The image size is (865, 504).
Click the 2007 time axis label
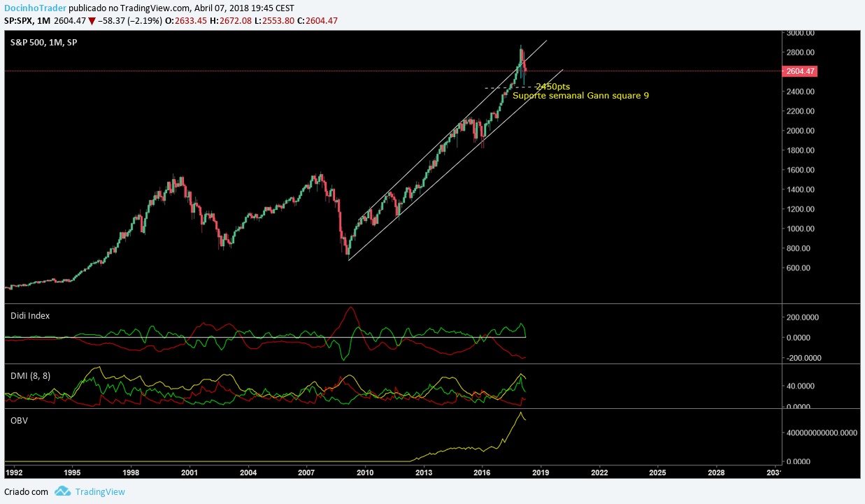point(307,473)
